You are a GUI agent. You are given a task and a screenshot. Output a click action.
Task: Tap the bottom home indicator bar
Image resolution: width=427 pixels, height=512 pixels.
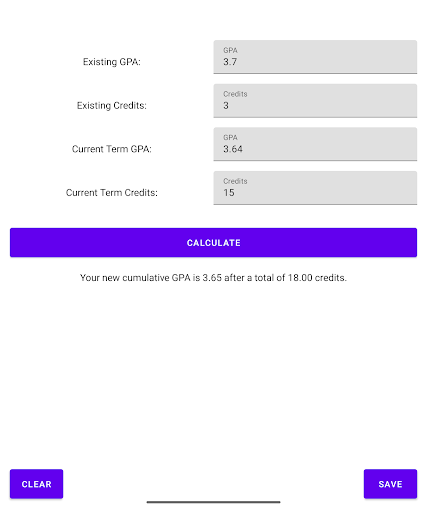coord(213,502)
